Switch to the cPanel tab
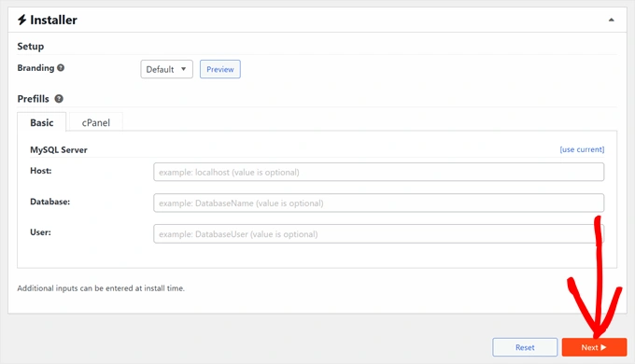Screen dimensions: 635x364 pyautogui.click(x=95, y=122)
